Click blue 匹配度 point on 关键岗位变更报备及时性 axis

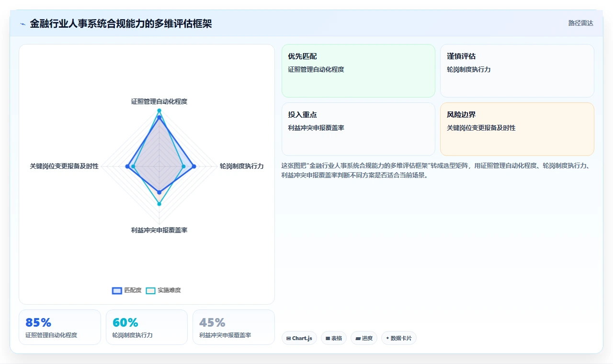(127, 166)
